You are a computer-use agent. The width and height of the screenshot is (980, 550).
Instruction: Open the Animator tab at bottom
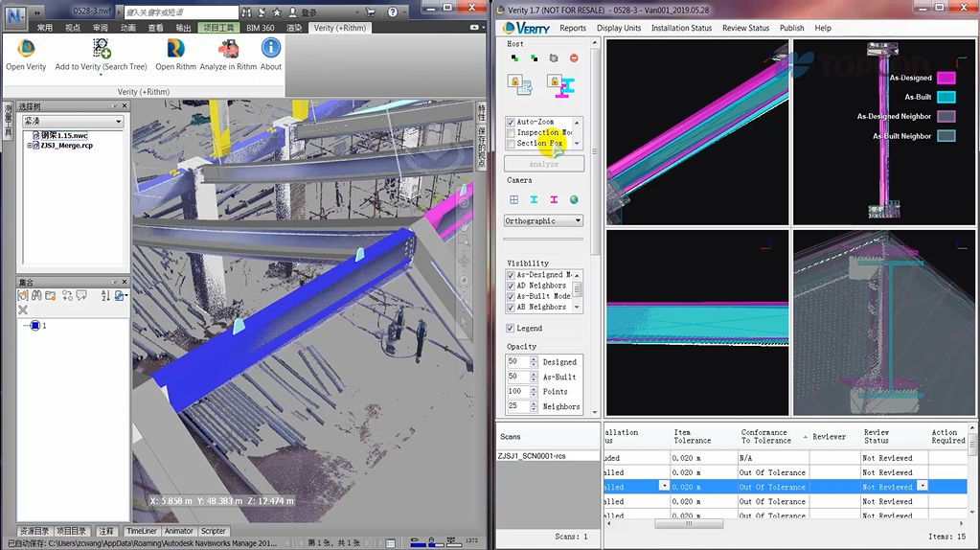coord(179,531)
